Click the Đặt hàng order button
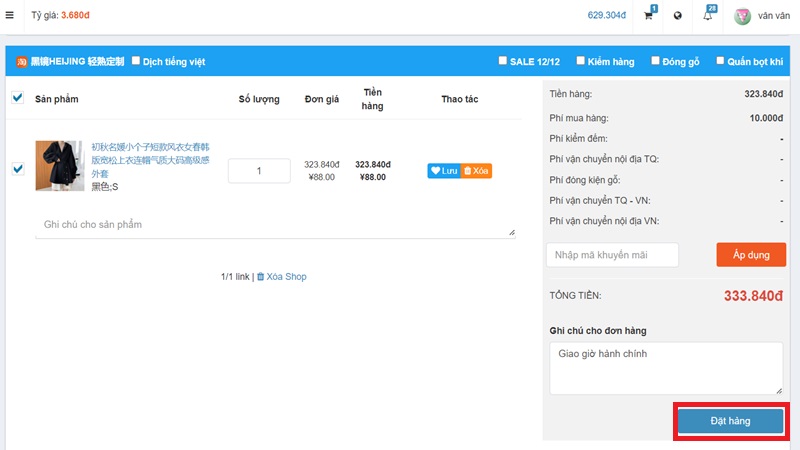800x450 pixels. coord(730,421)
